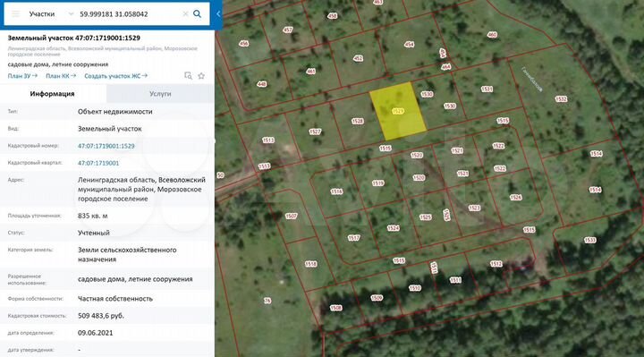Click the parcel label 448 on the map

[261, 84]
